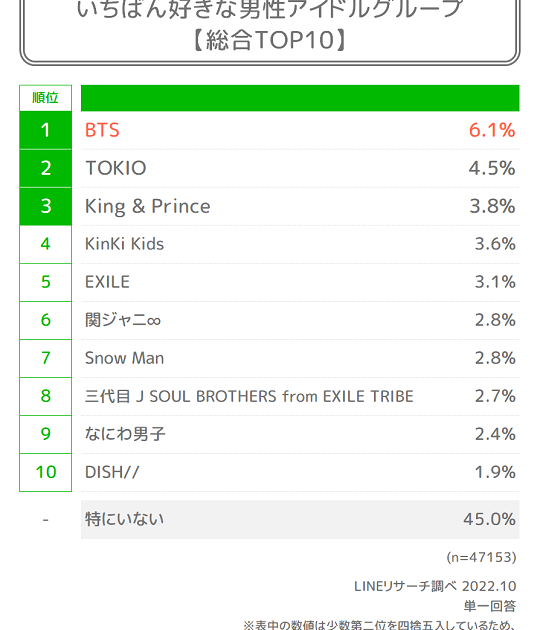Image resolution: width=540 pixels, height=630 pixels.
Task: Click the 総合TOP10 title text
Action: (x=270, y=40)
